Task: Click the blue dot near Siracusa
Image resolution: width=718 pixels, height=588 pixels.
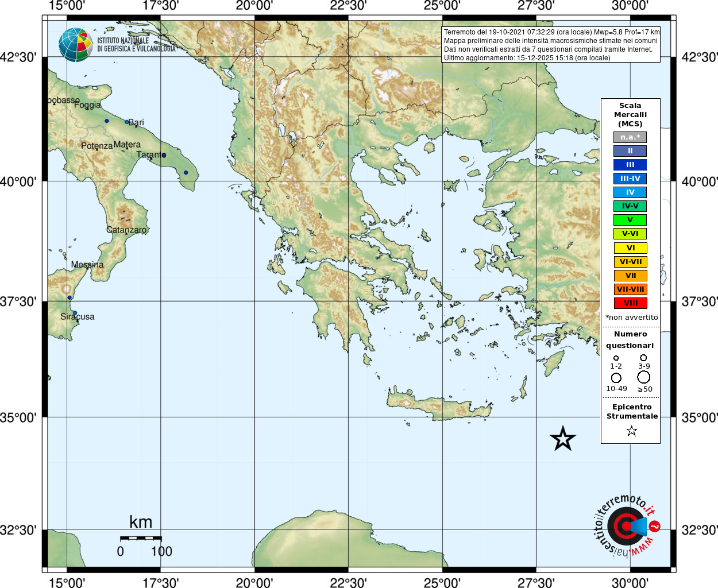Action: coord(75,313)
